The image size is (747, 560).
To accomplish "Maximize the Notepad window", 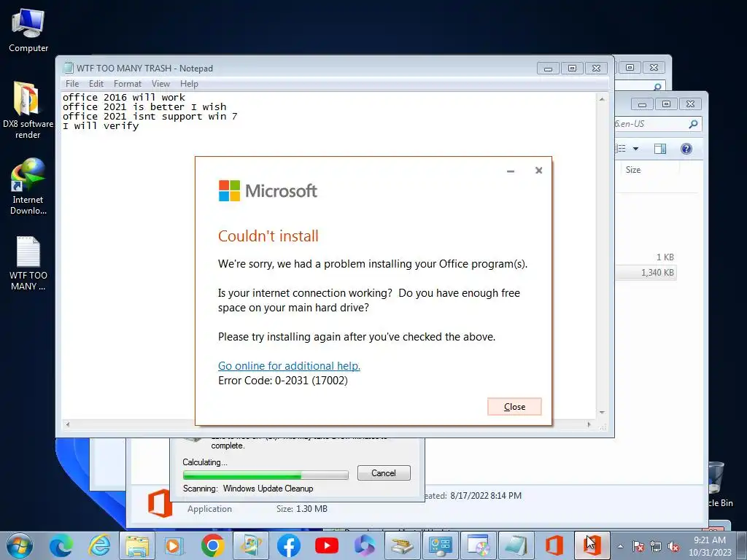I will coord(572,69).
